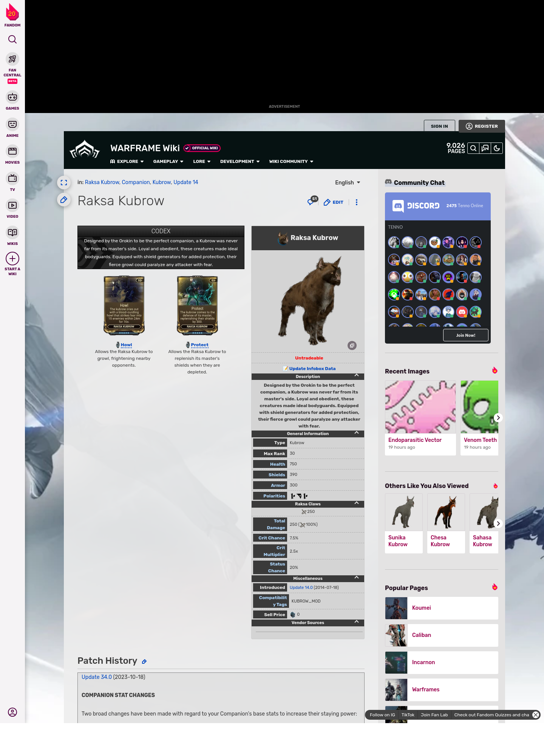
Task: Expand page to full width
Action: [x=64, y=183]
